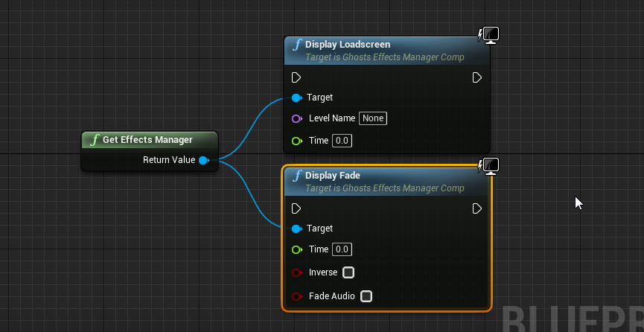
Task: Click Target pin on Display Loadscreen
Action: 296,98
